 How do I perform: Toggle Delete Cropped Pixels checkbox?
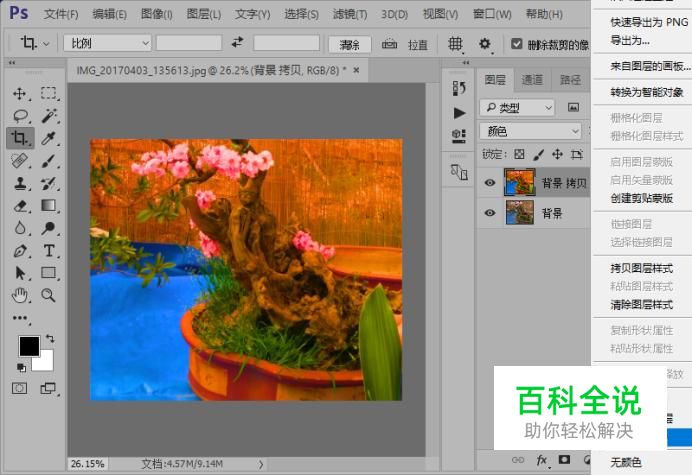(516, 44)
